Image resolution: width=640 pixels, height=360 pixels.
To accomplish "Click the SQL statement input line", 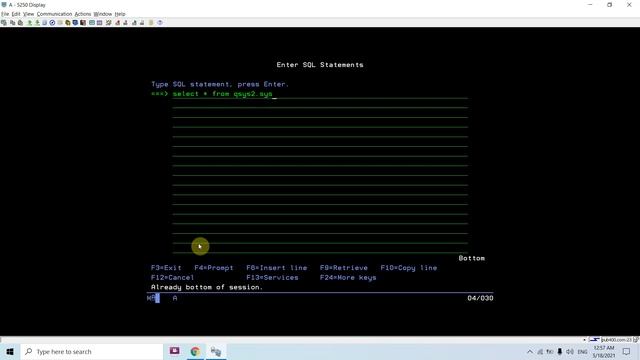I will coord(320,94).
